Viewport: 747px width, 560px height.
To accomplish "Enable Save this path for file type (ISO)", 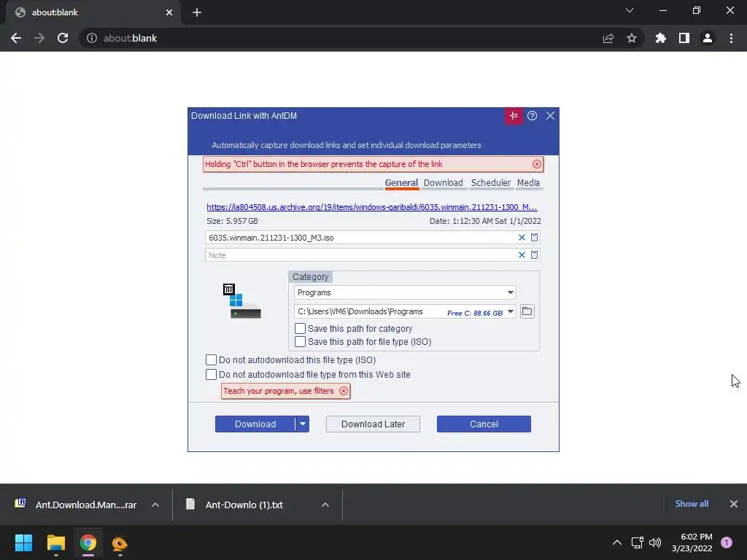I will 300,342.
